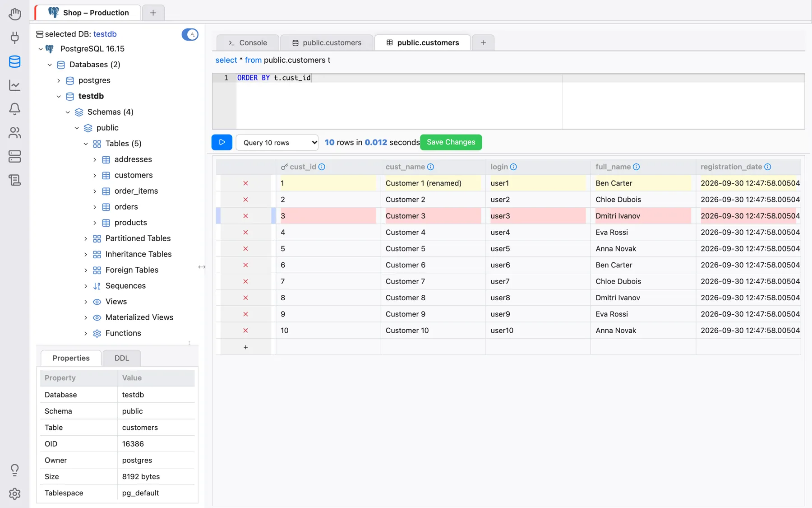The image size is (812, 508).
Task: Add a new query tab
Action: pyautogui.click(x=483, y=42)
